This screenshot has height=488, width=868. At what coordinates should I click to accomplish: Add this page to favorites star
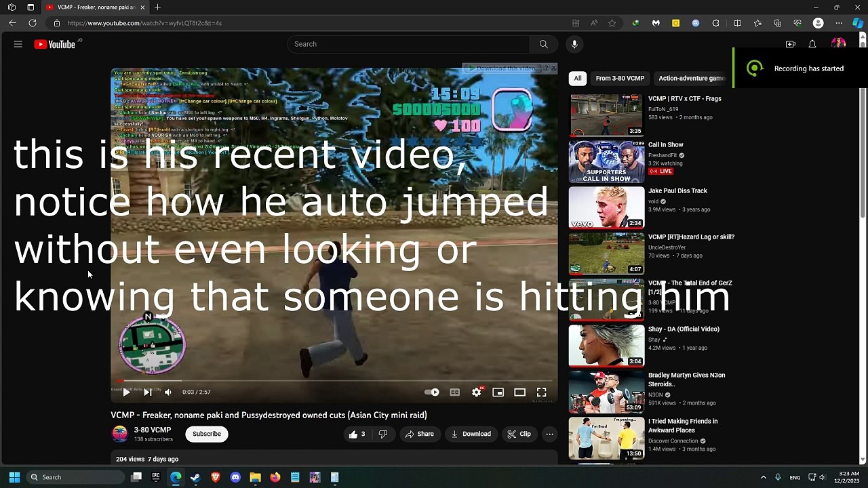click(x=612, y=23)
